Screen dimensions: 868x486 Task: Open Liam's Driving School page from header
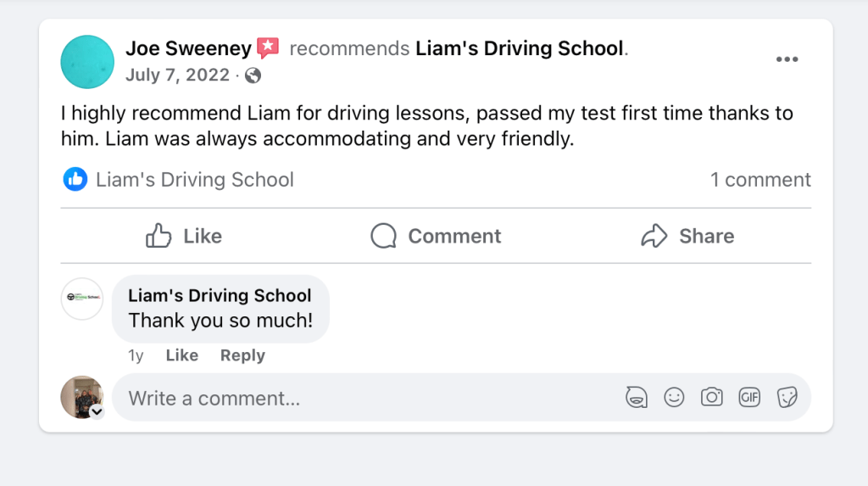pyautogui.click(x=519, y=48)
